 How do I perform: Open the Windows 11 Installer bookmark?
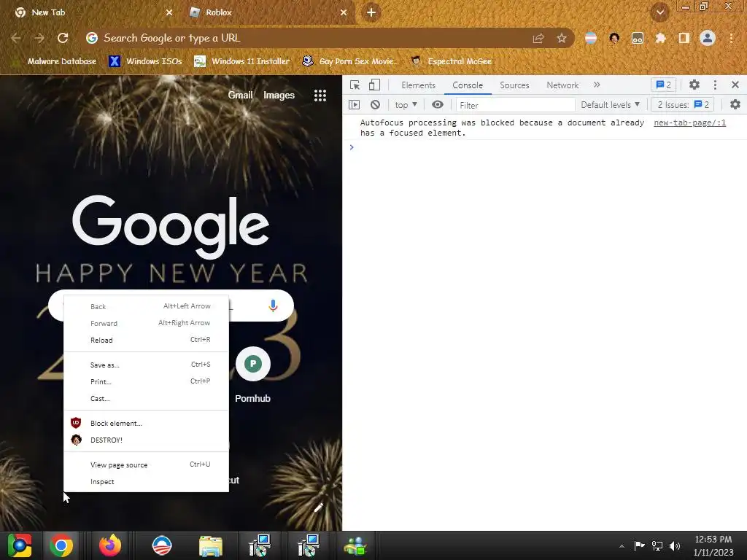coord(241,61)
